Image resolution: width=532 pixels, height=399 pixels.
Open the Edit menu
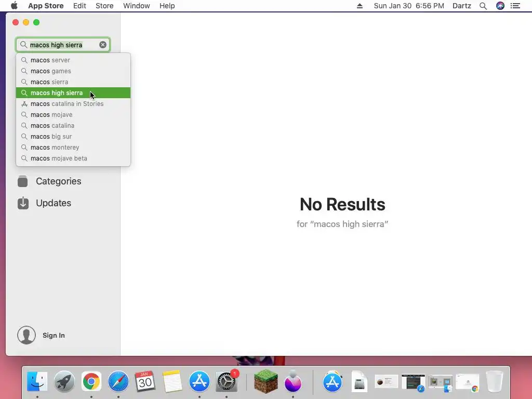tap(79, 6)
